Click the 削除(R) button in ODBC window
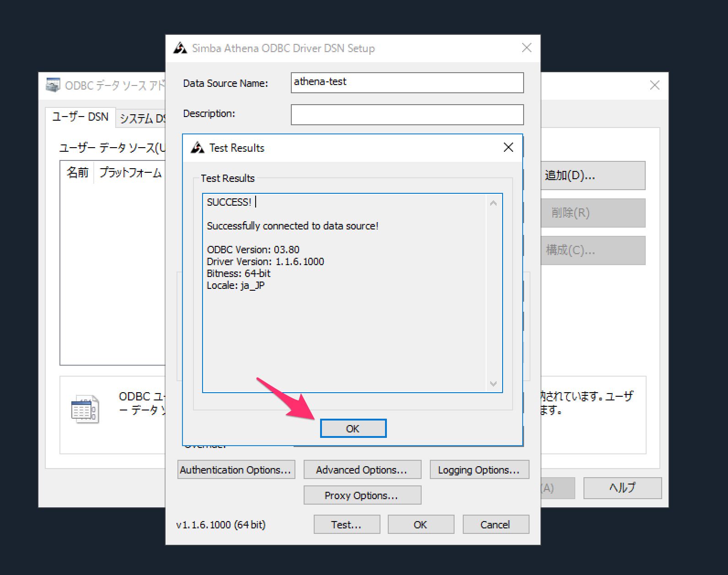 [x=593, y=213]
